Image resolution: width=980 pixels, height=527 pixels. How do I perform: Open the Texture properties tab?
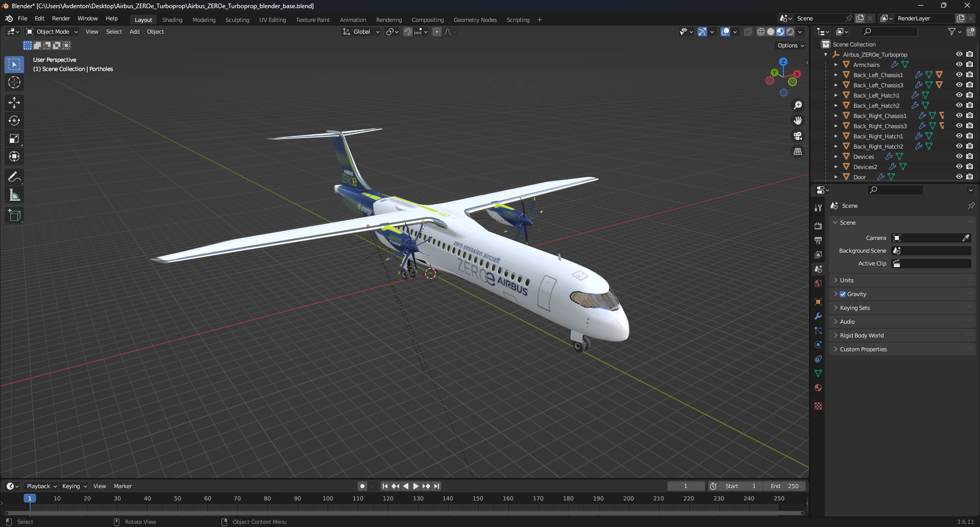(818, 406)
